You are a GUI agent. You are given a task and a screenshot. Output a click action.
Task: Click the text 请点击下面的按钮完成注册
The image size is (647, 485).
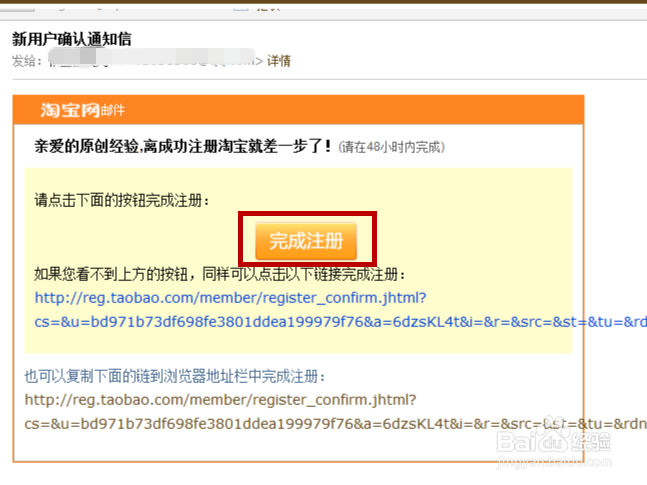click(122, 201)
